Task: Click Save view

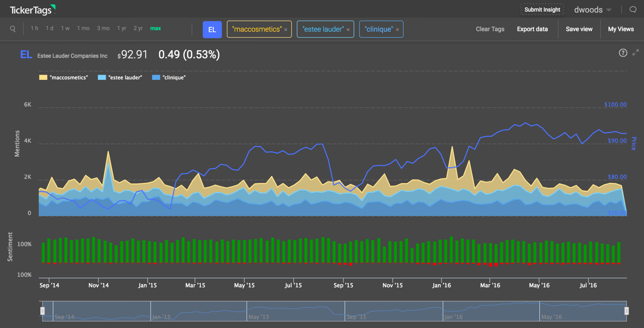Action: [x=579, y=29]
